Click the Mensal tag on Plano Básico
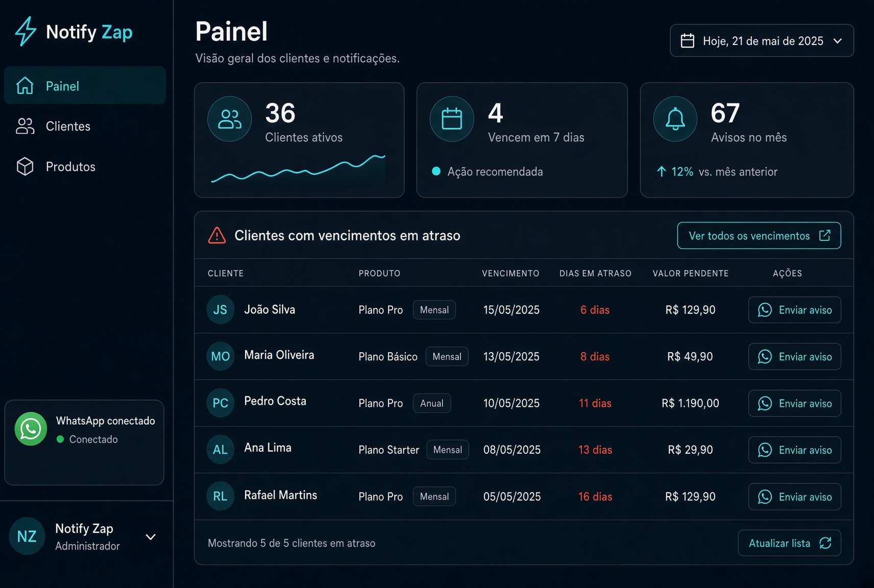The height and width of the screenshot is (588, 874). (x=447, y=356)
